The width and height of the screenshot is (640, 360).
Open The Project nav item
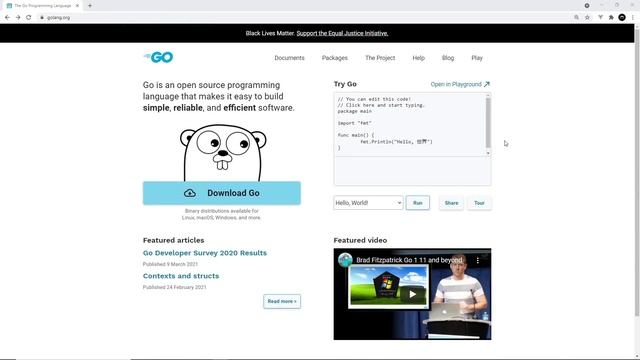(380, 58)
